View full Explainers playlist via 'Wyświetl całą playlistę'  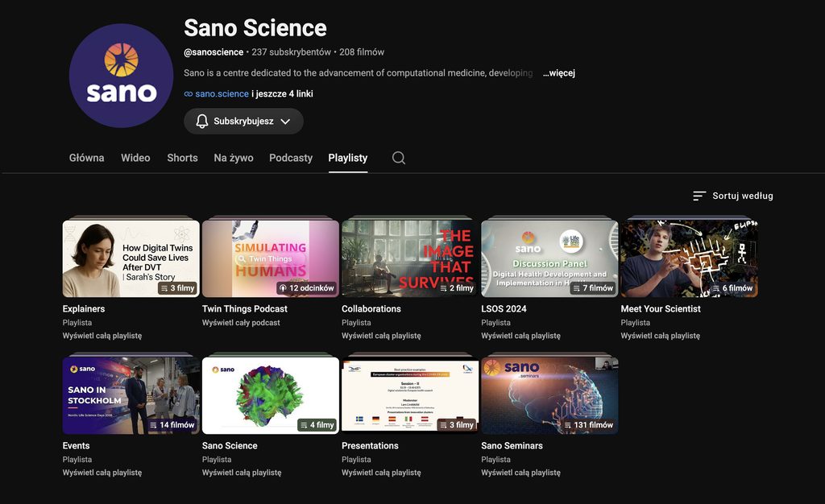coord(102,336)
